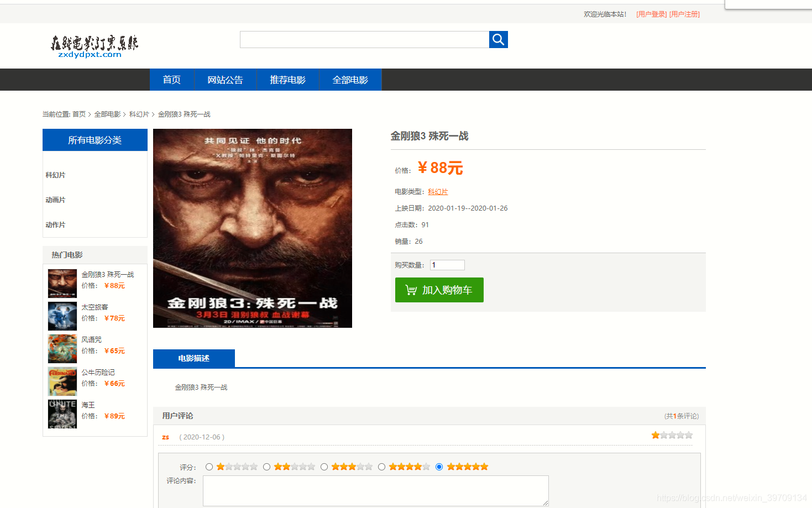Image resolution: width=812 pixels, height=508 pixels.
Task: Open 太空旅客 thumbnail in hot movies
Action: point(62,316)
